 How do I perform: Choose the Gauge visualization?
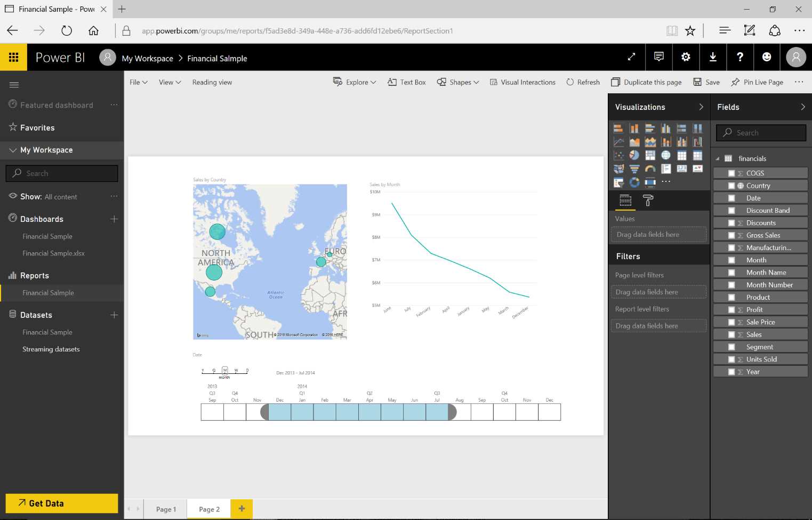click(650, 169)
